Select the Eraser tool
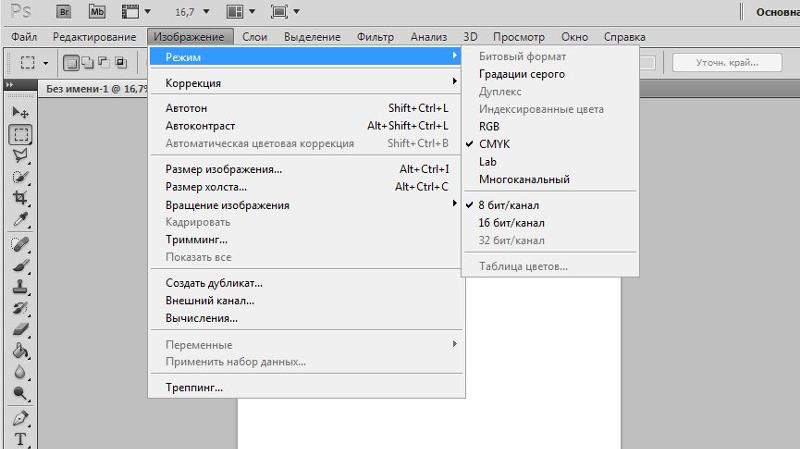The width and height of the screenshot is (800, 449). 20,330
